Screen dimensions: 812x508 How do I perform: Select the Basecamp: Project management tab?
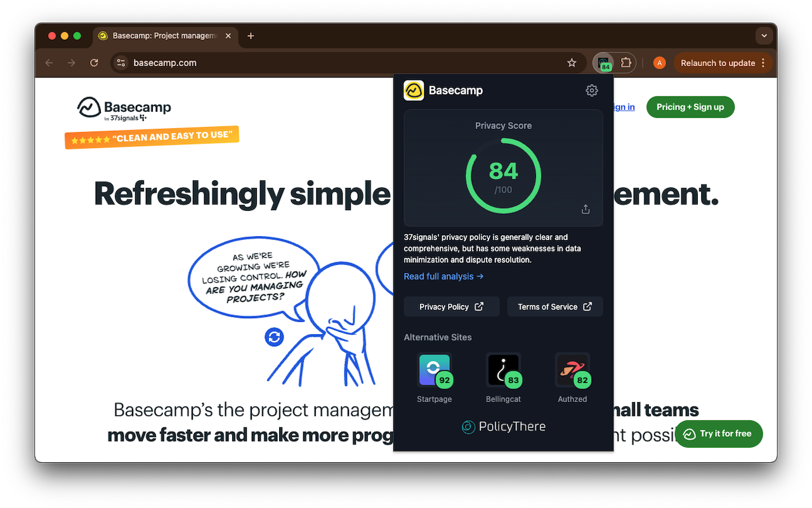[164, 36]
